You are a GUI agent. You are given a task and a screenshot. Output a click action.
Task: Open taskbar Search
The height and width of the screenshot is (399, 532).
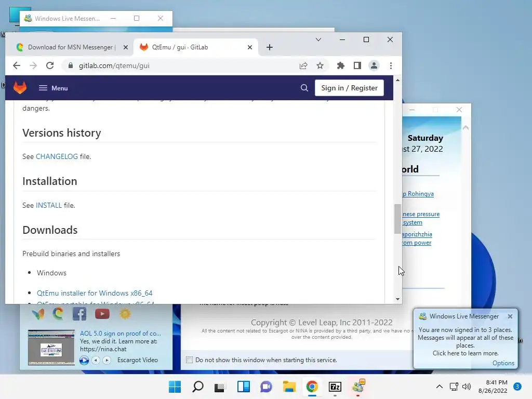(x=198, y=387)
